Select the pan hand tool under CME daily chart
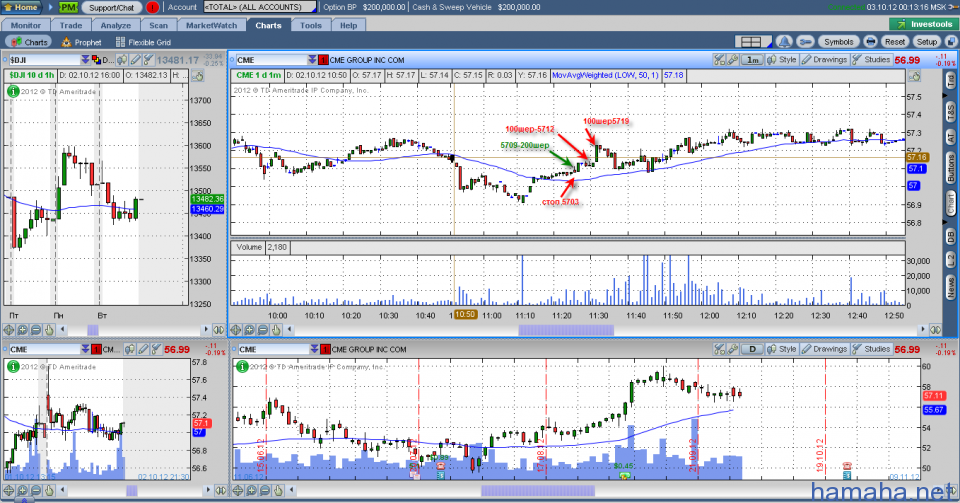This screenshot has height=503, width=960. point(278,491)
